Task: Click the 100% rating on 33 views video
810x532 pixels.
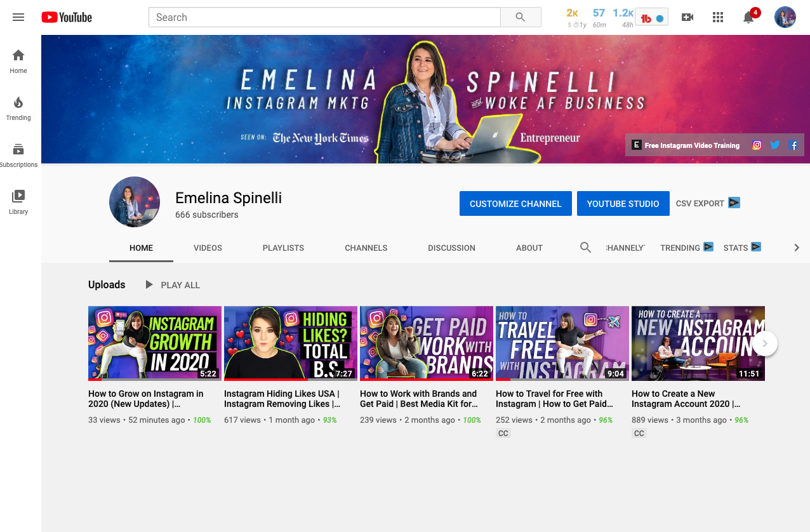Action: 202,420
